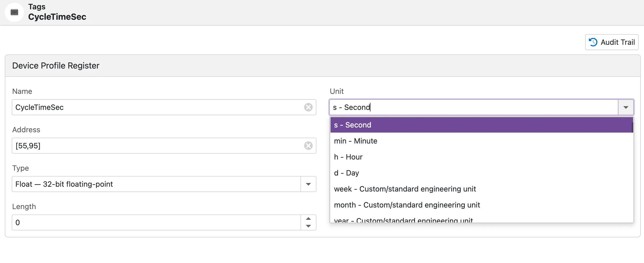Open the Audit Trail
The height and width of the screenshot is (263, 644).
click(x=612, y=42)
